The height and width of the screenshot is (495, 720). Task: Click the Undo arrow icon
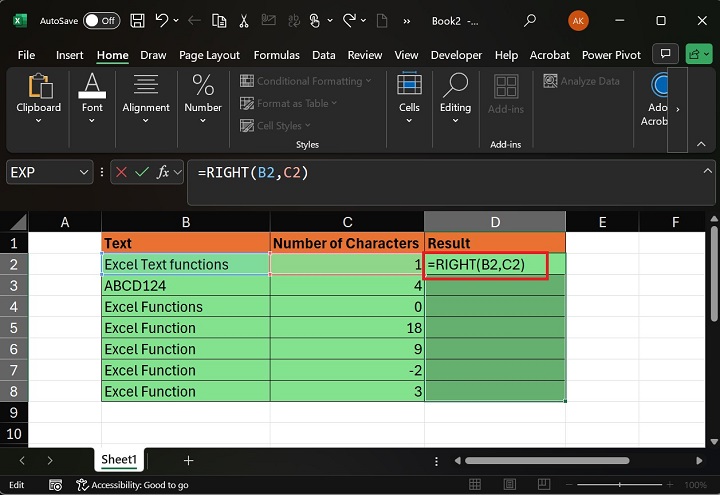(x=162, y=20)
